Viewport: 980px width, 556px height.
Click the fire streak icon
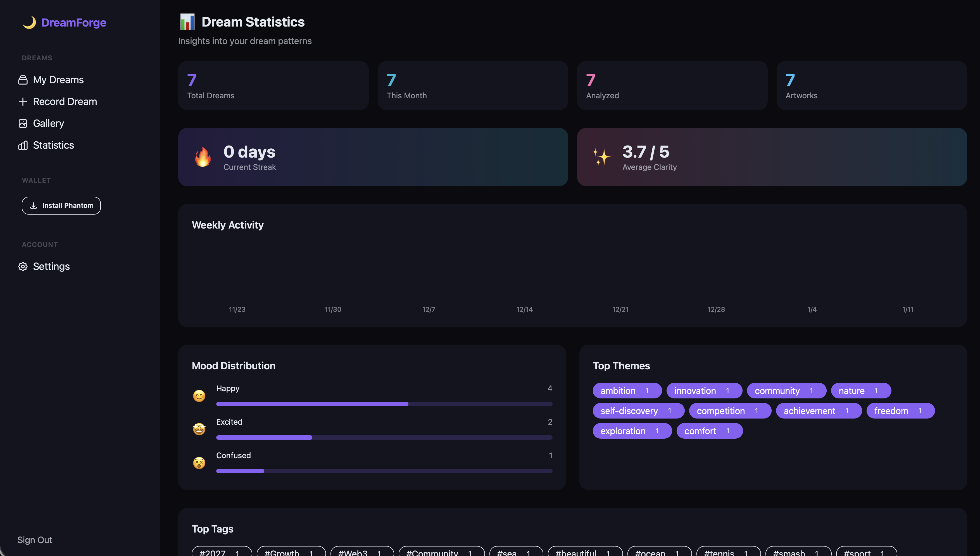203,157
